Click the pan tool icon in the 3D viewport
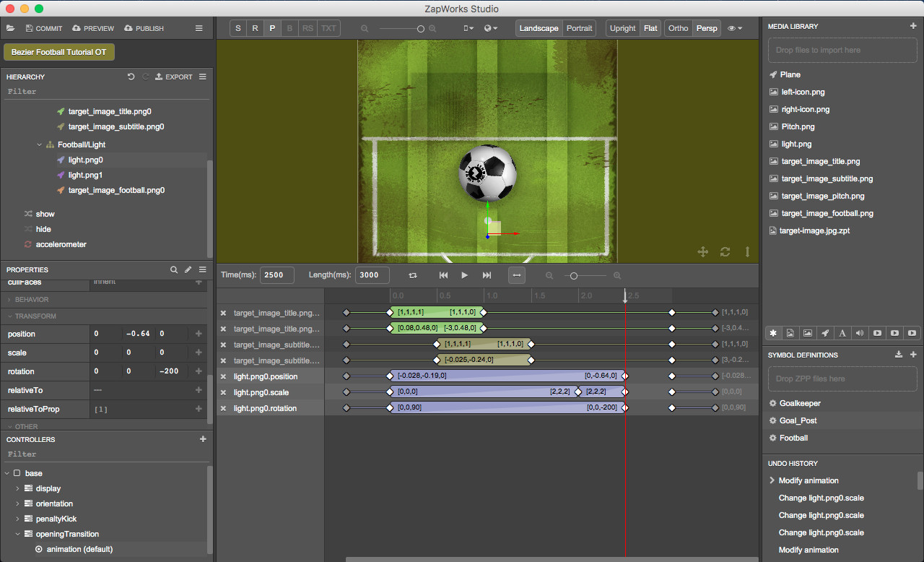Image resolution: width=924 pixels, height=562 pixels. 702,251
